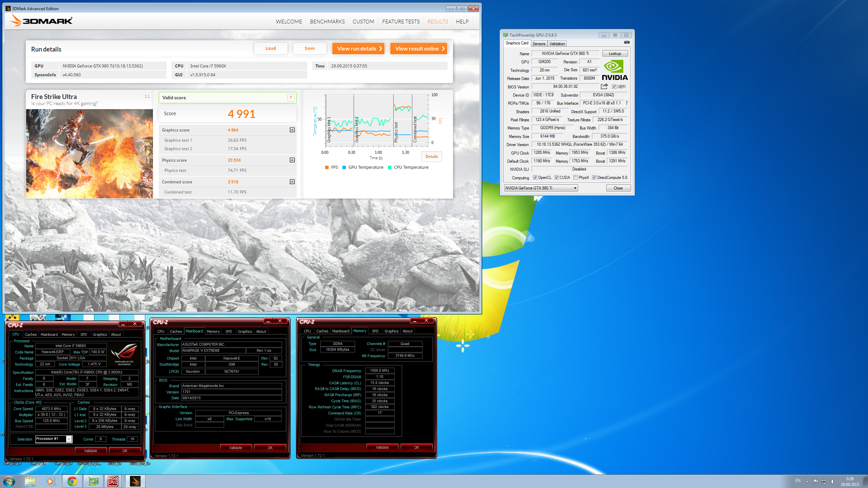Open SPD tab in middle CPU-Z window
The width and height of the screenshot is (868, 488).
[x=229, y=331]
